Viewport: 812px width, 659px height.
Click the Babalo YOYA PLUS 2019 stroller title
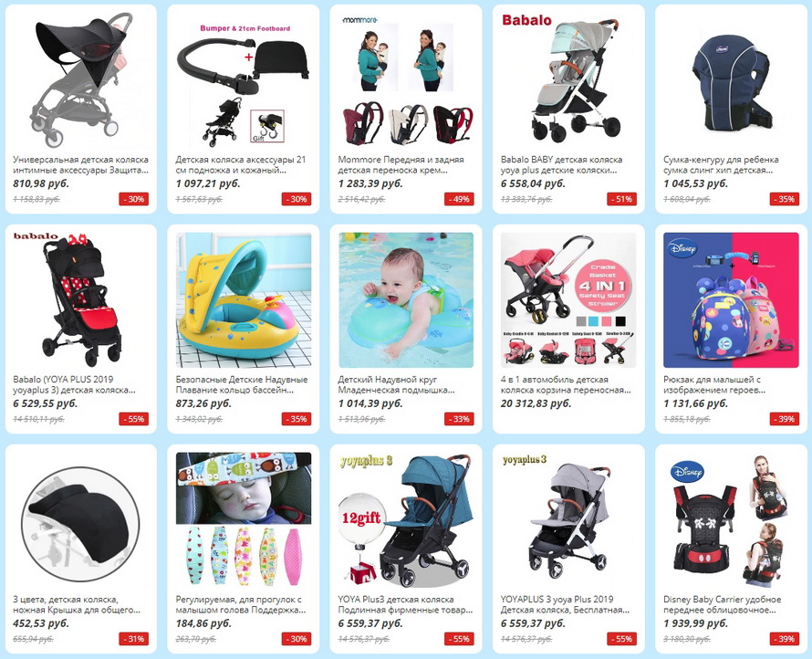74,384
